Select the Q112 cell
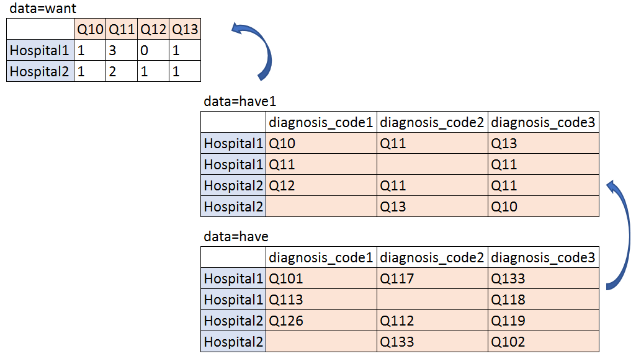 point(432,321)
